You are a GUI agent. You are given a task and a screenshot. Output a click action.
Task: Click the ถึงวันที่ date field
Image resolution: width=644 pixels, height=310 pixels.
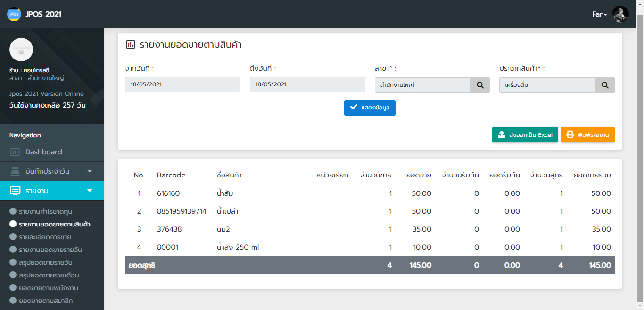click(307, 85)
